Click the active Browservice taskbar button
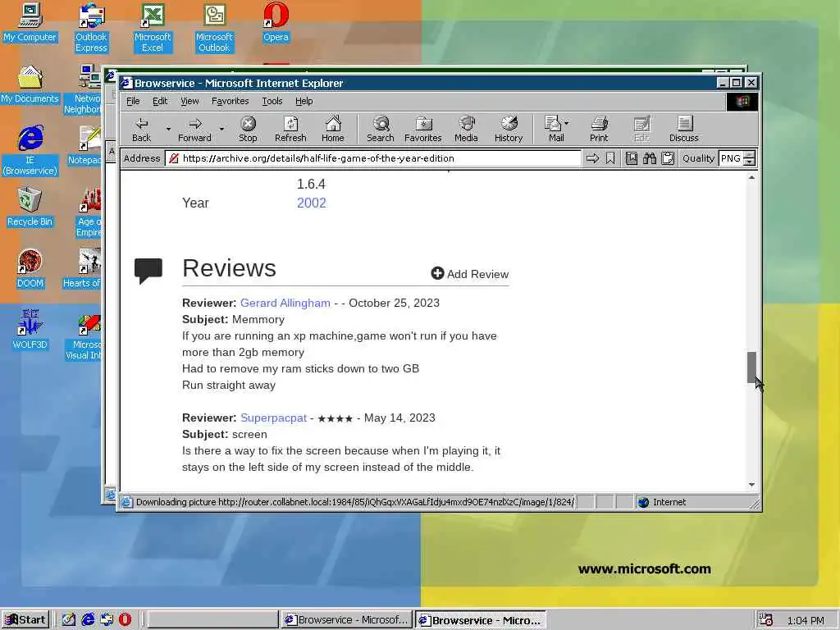This screenshot has height=630, width=840. 481,620
